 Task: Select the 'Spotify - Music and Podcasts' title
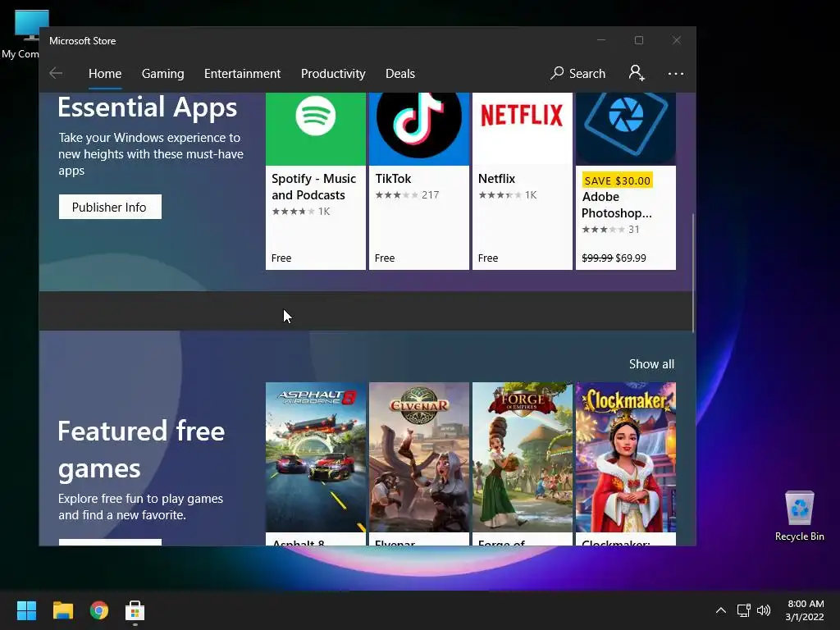pos(313,187)
